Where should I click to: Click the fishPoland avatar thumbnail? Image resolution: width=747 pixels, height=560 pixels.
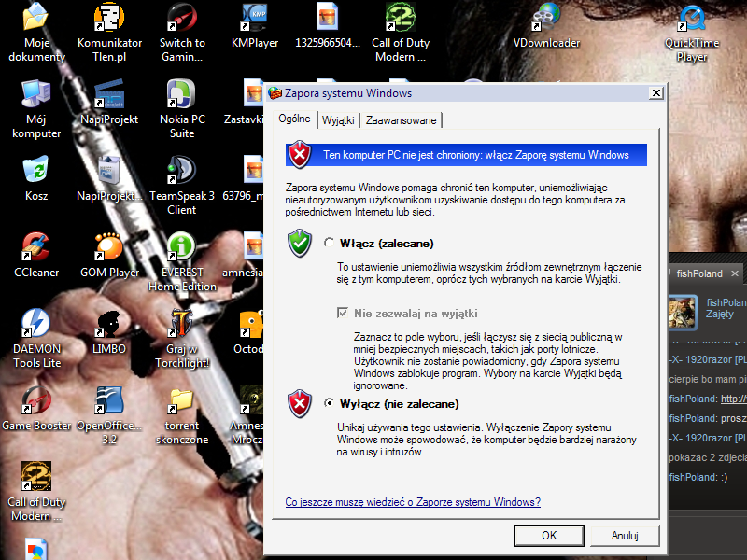click(683, 312)
